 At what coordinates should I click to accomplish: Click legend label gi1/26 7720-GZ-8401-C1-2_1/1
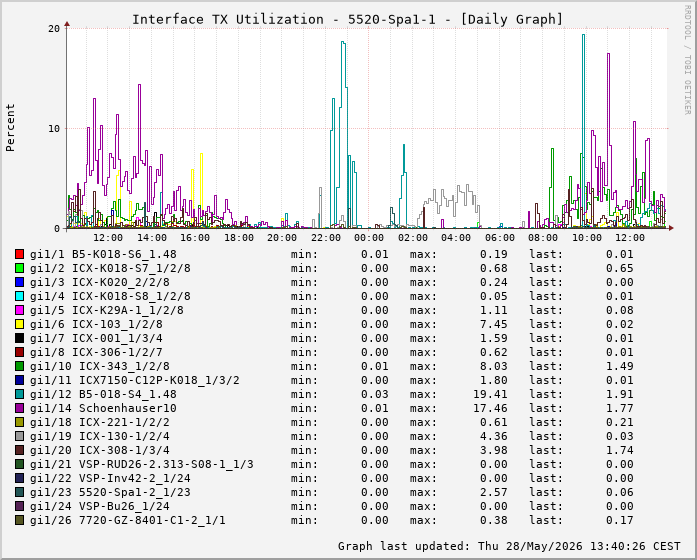click(x=128, y=520)
